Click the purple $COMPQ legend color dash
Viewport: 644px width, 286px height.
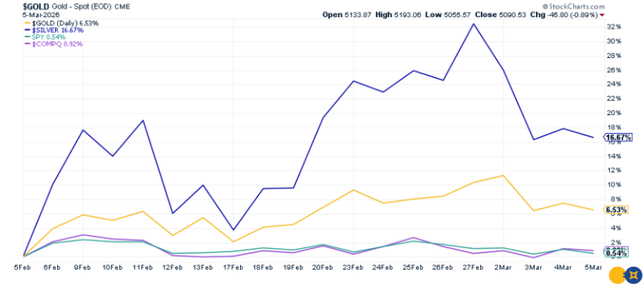[x=28, y=43]
